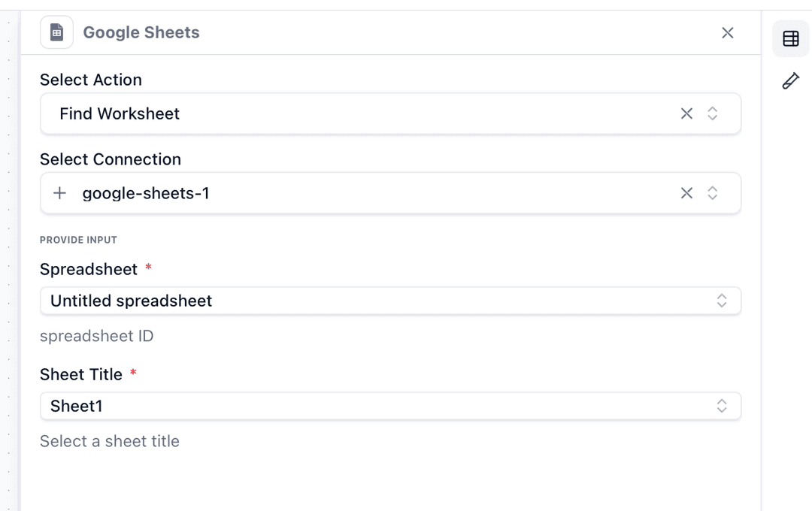Click the Google Sheets document icon in header
812x511 pixels.
[x=56, y=32]
